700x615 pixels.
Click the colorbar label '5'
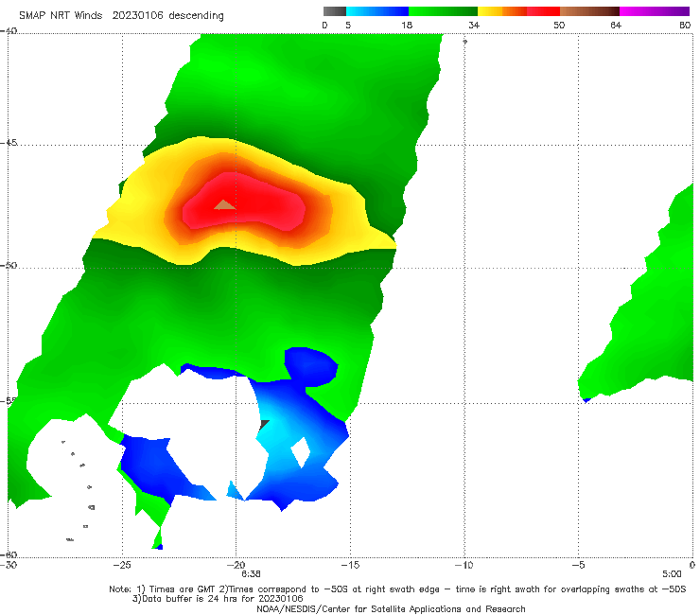pos(348,25)
